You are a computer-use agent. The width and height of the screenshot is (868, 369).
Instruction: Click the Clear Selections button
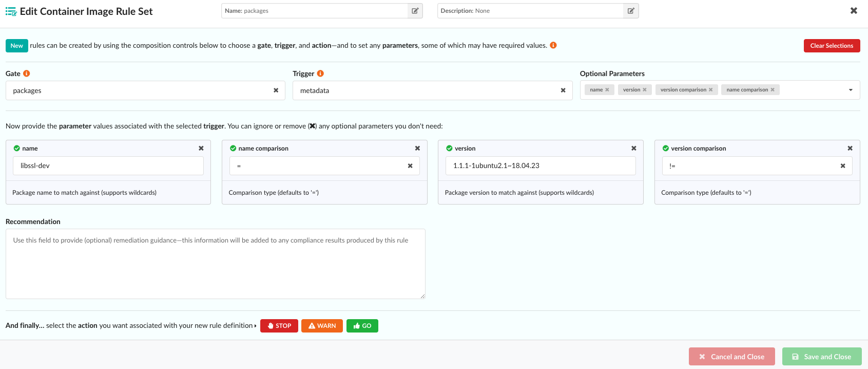(832, 46)
